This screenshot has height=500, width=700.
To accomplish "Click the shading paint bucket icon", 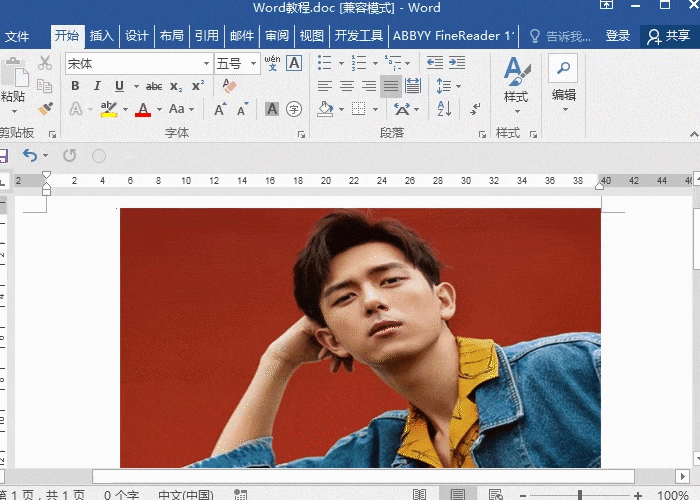I will (x=325, y=109).
